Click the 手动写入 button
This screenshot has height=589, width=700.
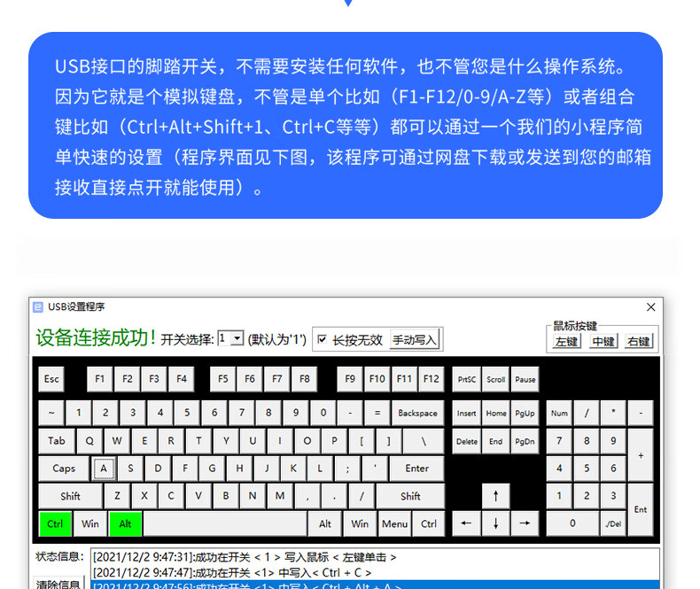415,339
